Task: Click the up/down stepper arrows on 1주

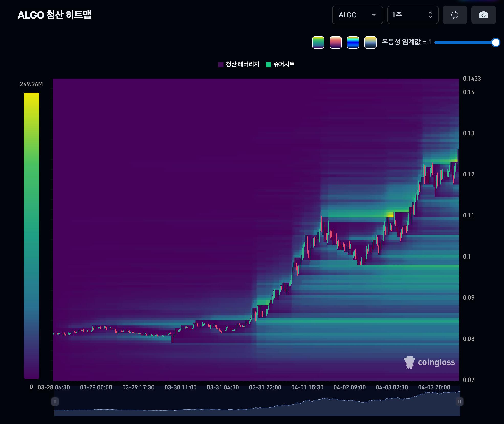Action: tap(430, 15)
